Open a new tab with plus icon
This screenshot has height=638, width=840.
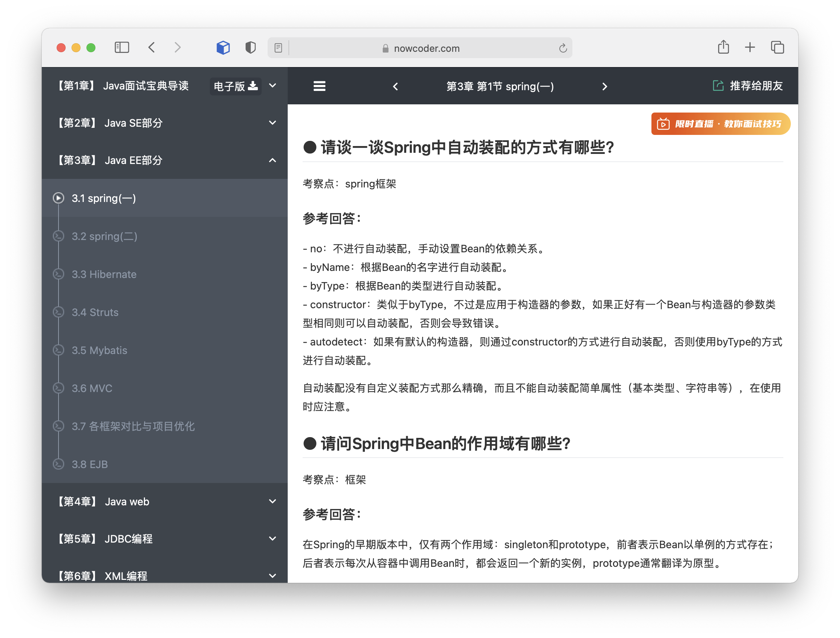tap(750, 47)
